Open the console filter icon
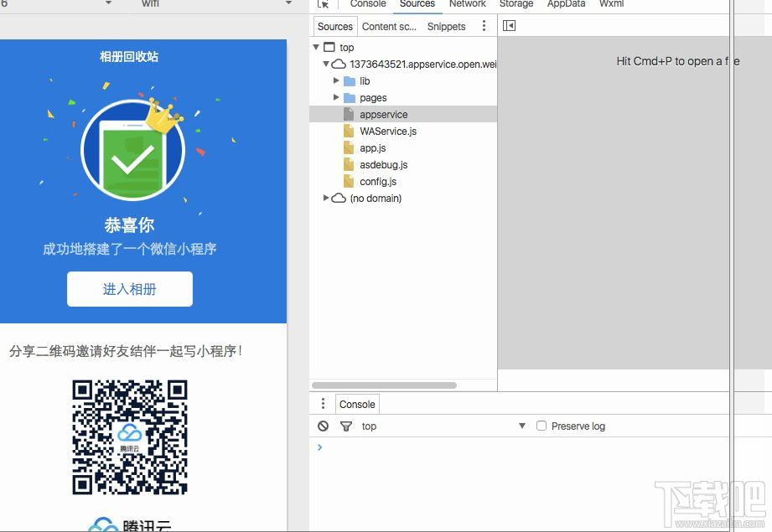 (345, 426)
